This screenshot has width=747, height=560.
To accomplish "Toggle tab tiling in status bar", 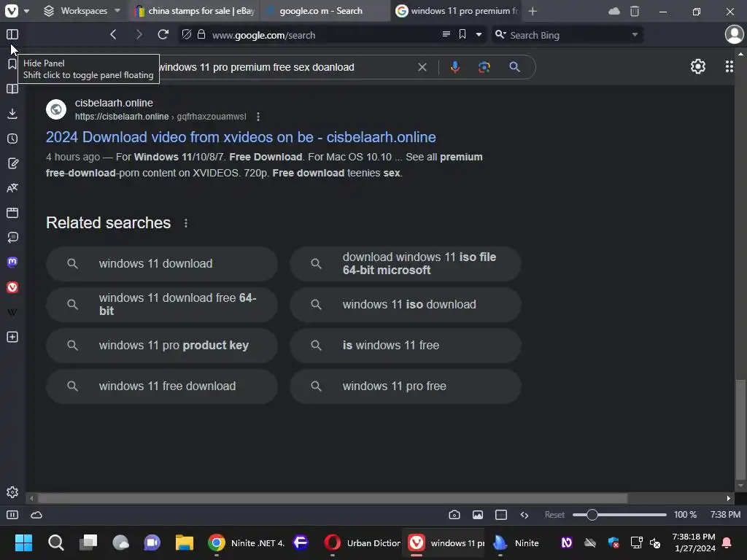I will 501,515.
